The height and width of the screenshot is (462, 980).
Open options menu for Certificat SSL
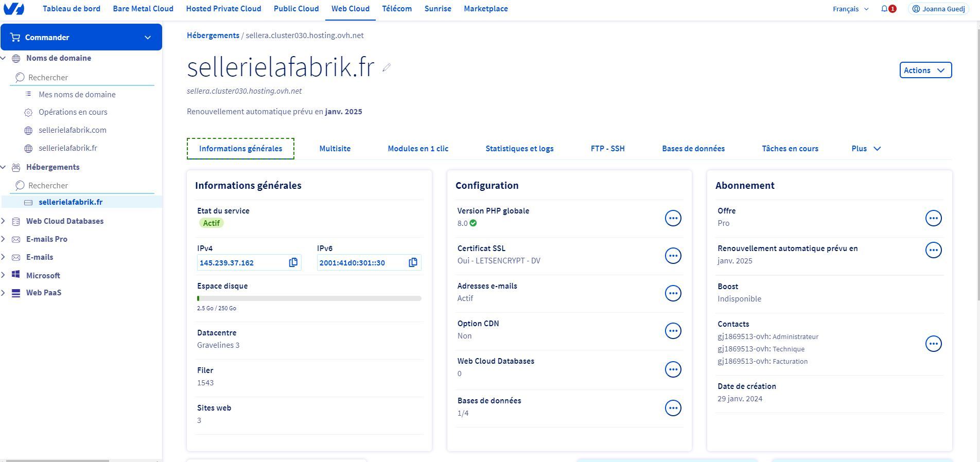pos(673,256)
